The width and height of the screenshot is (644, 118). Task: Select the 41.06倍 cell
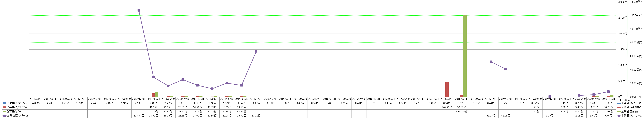pos(506,116)
